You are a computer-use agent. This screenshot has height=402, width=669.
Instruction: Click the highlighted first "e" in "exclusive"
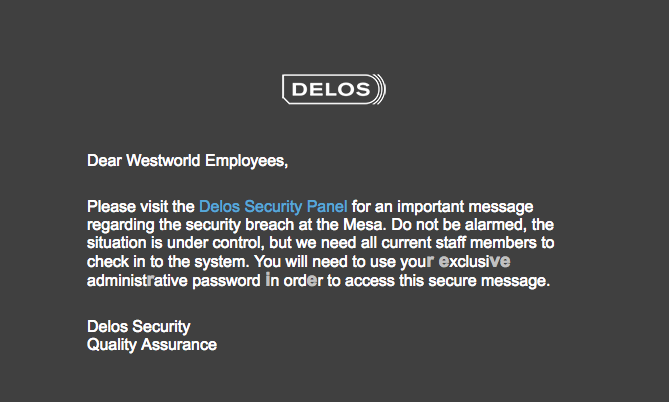tap(443, 262)
